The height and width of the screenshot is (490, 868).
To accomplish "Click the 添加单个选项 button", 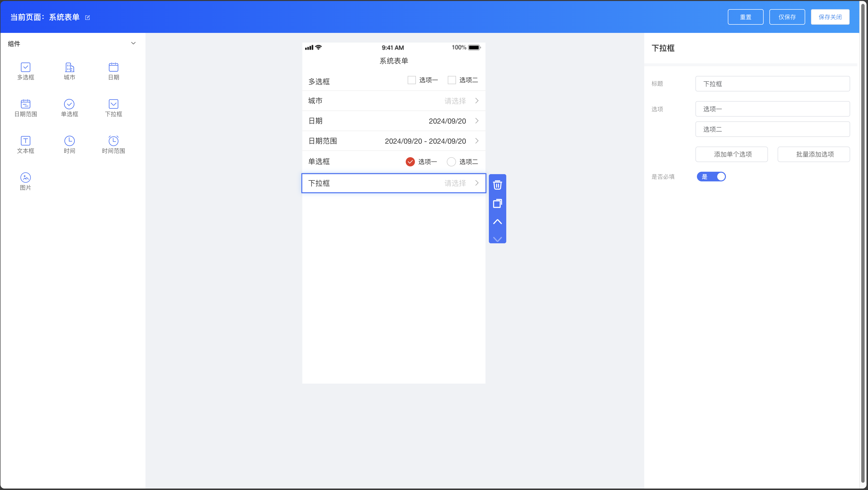I will point(731,155).
